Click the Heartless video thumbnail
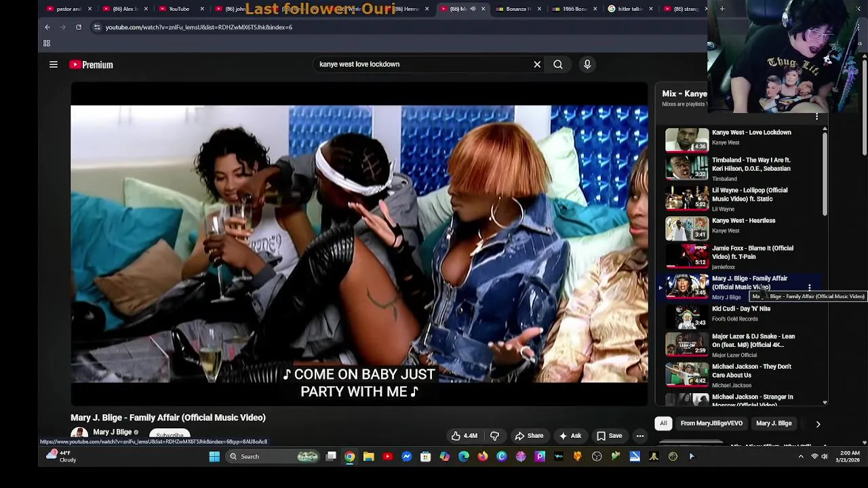Image resolution: width=868 pixels, height=488 pixels. point(687,228)
